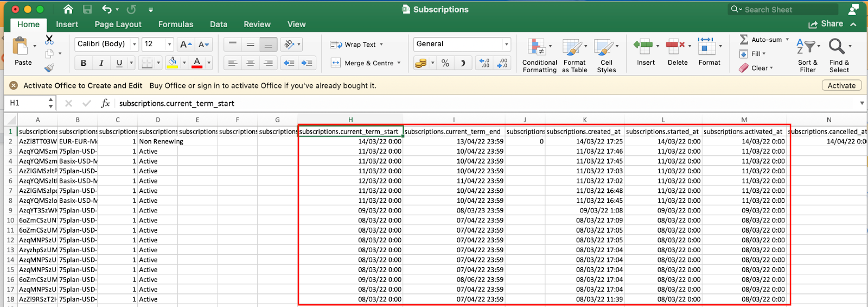The width and height of the screenshot is (868, 307).
Task: Toggle bold formatting
Action: click(x=84, y=63)
